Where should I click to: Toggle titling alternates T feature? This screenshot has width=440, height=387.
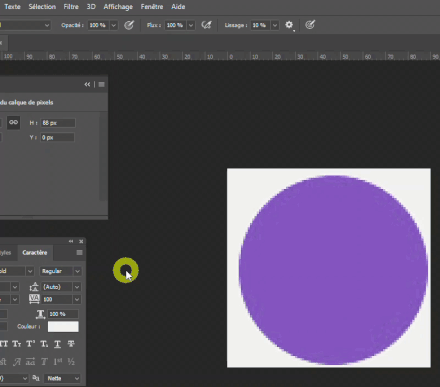pos(44,362)
